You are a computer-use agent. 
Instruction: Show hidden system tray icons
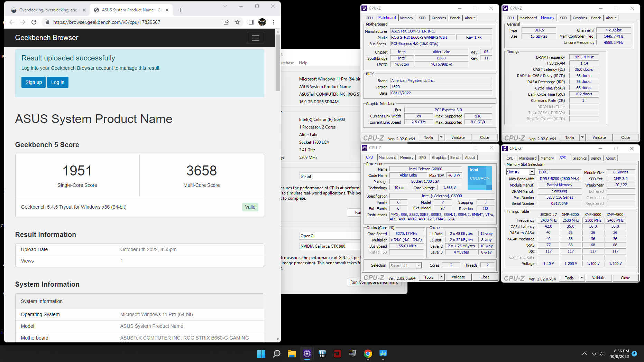[x=584, y=354]
